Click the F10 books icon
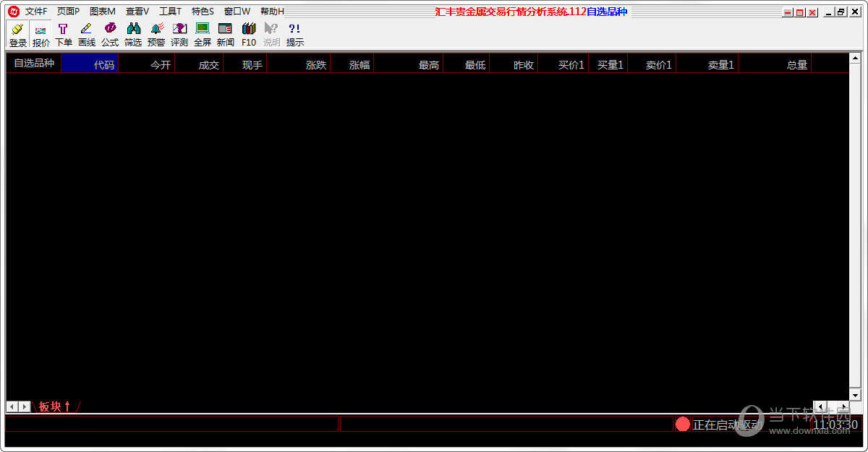The width and height of the screenshot is (868, 452). tap(249, 34)
